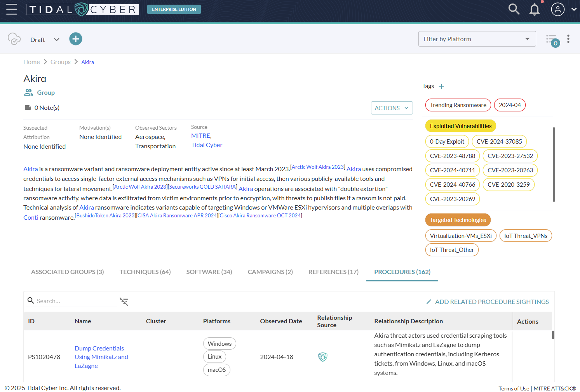Select tag CVE-2024-40766

pyautogui.click(x=453, y=185)
